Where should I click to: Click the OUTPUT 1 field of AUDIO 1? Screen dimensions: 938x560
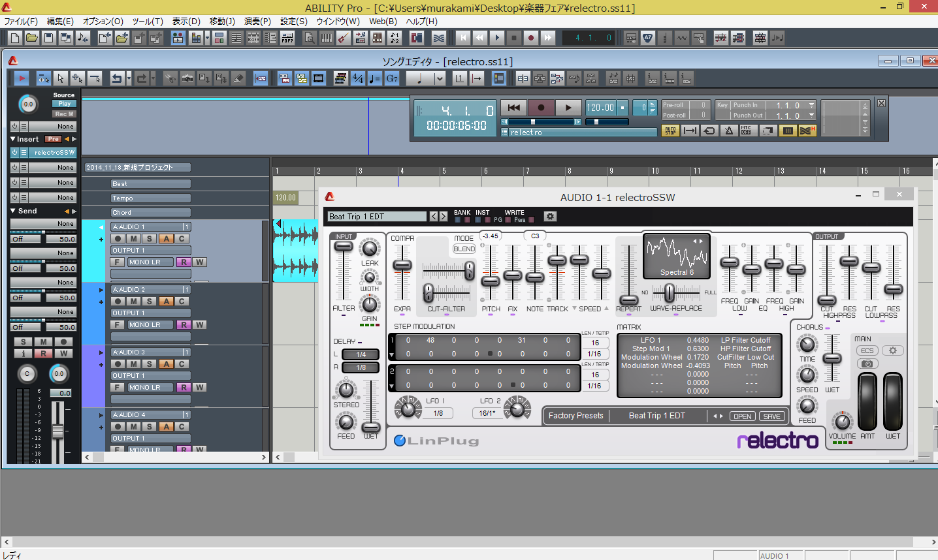tap(150, 250)
